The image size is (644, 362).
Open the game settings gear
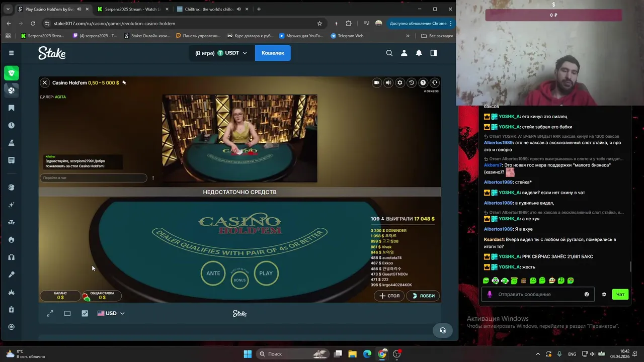tap(400, 82)
